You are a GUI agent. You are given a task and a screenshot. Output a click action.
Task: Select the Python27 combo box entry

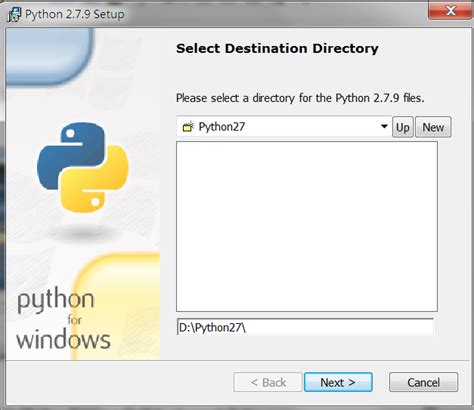pyautogui.click(x=284, y=127)
